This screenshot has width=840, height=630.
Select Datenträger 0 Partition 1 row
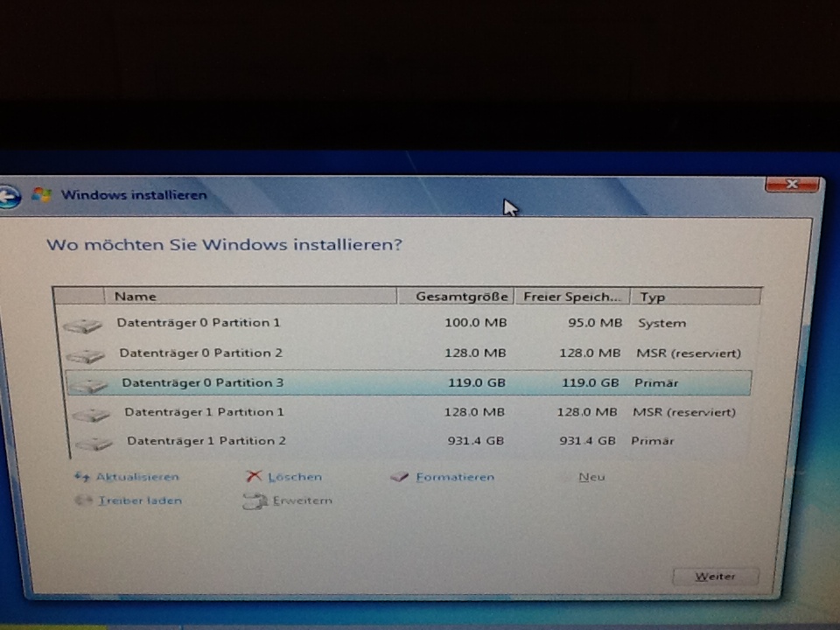407,323
